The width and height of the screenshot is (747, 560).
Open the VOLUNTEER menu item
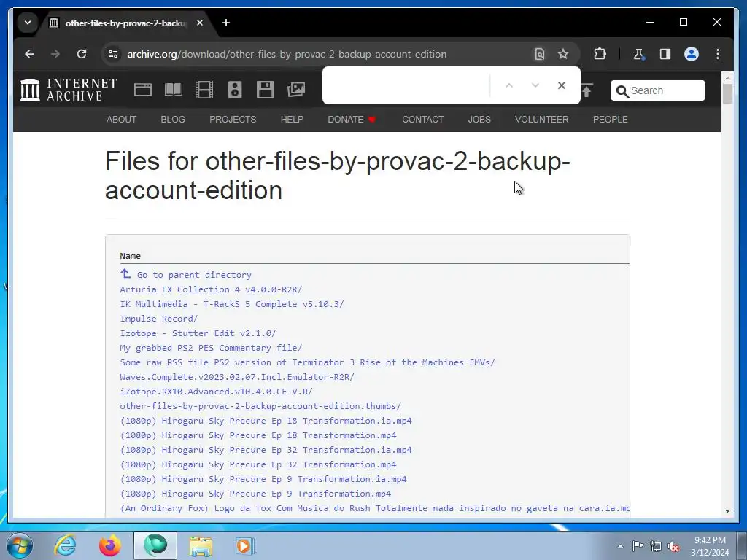pyautogui.click(x=542, y=120)
